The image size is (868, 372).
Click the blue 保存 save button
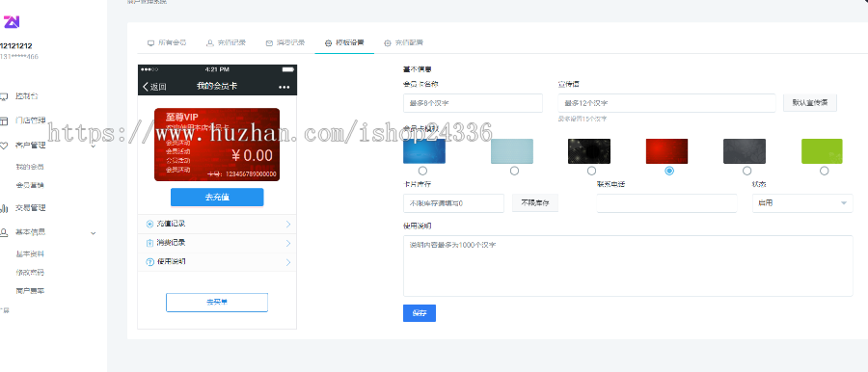click(420, 313)
